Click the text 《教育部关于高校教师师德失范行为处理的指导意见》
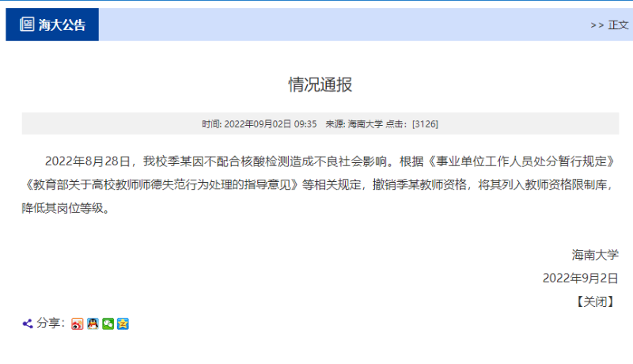The width and height of the screenshot is (633, 364). point(162,185)
